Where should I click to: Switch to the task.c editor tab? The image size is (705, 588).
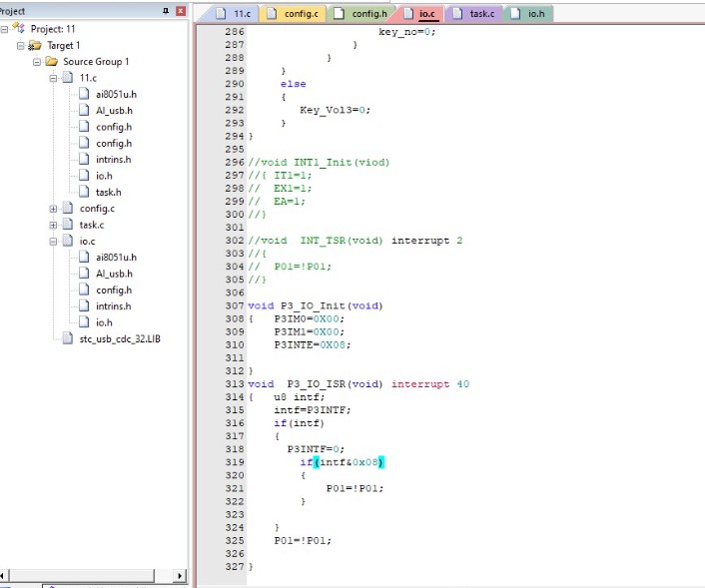click(x=473, y=14)
